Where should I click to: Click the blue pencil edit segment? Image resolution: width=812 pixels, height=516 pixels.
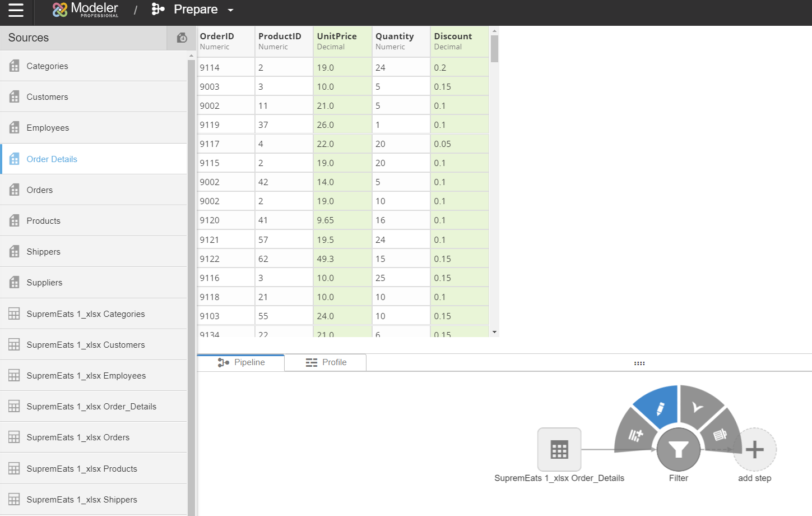pyautogui.click(x=658, y=408)
